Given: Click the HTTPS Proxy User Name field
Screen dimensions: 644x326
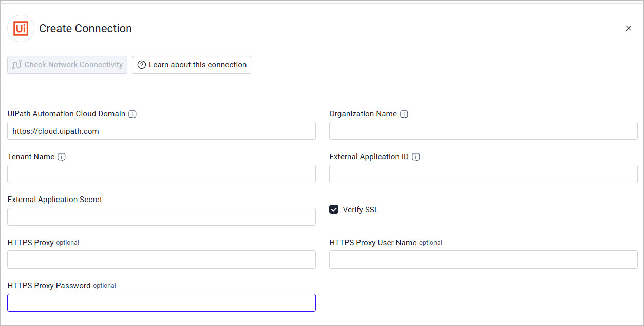Looking at the screenshot, I should pyautogui.click(x=483, y=260).
